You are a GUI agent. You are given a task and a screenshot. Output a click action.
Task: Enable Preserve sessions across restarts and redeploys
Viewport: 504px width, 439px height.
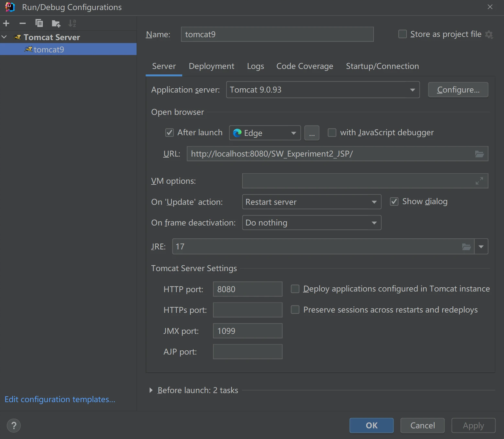tap(295, 310)
